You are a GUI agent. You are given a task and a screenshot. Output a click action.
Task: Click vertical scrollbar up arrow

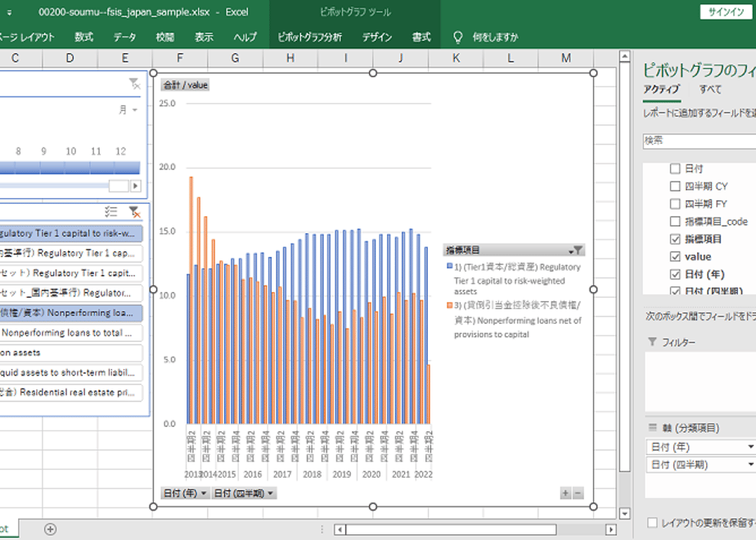coord(624,56)
